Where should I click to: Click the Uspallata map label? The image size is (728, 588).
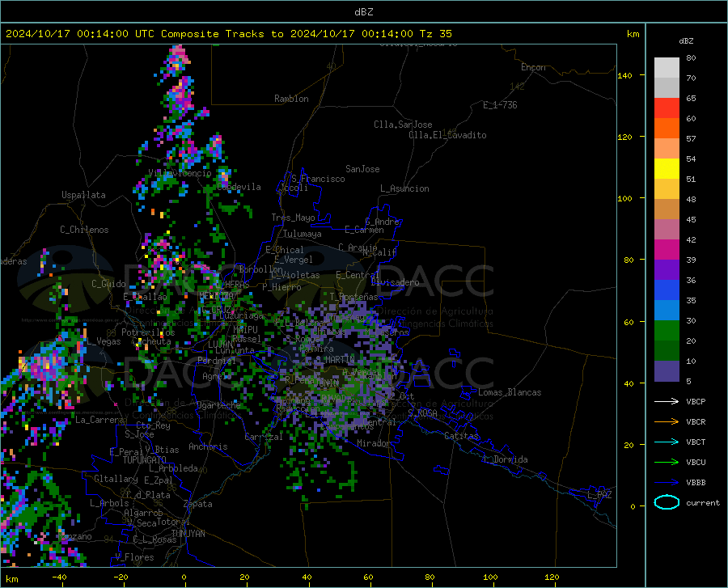coord(83,195)
